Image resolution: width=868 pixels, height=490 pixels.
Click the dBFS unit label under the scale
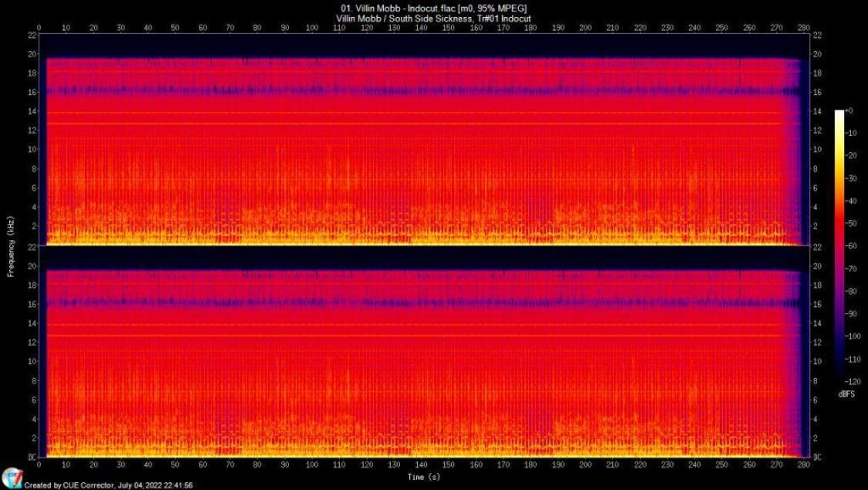[x=846, y=394]
